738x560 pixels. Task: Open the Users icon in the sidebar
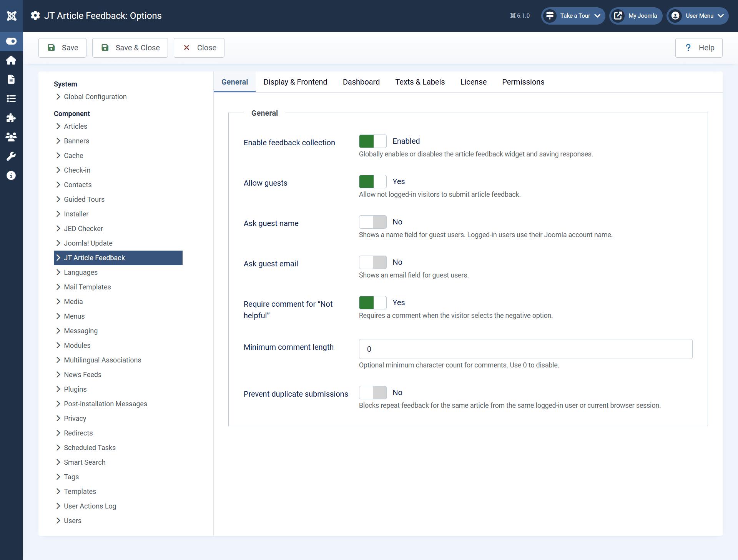pos(11,137)
